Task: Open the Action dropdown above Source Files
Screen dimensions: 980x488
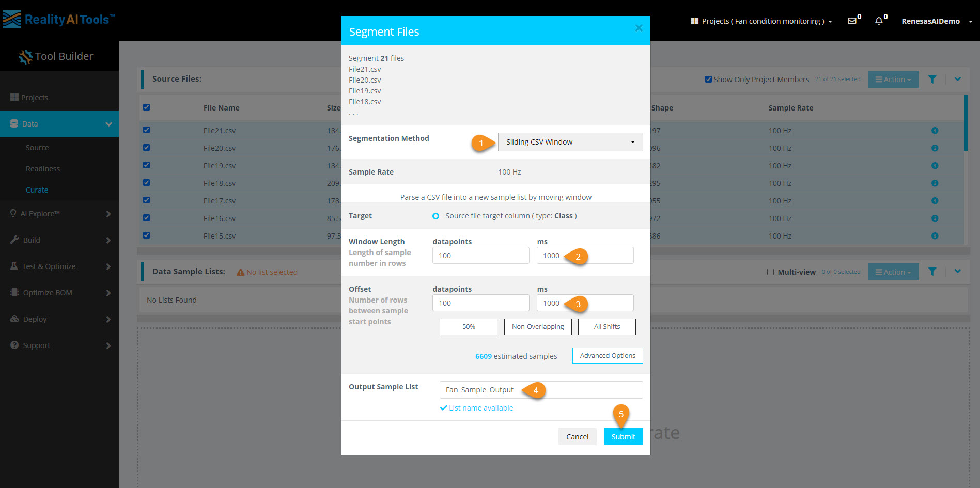Action: coord(893,79)
